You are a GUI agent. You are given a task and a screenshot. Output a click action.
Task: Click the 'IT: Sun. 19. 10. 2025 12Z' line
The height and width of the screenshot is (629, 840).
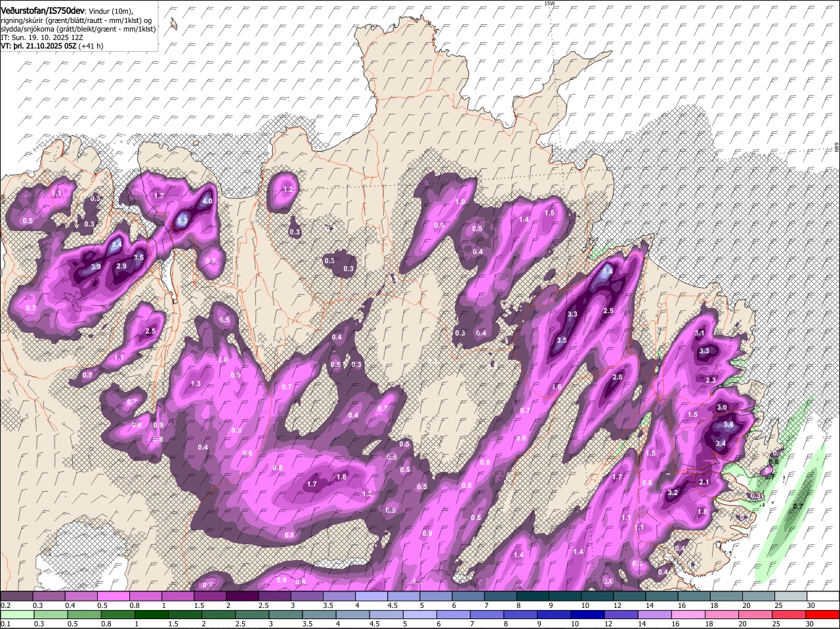pyautogui.click(x=41, y=37)
